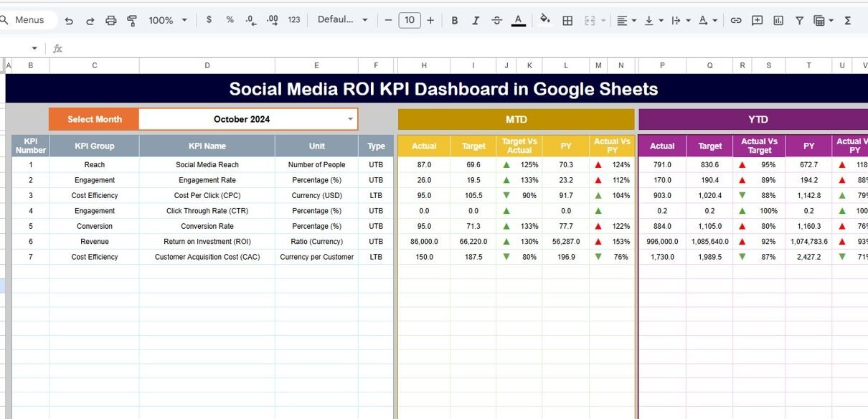Click the Create filter funnel icon
This screenshot has height=419, width=868.
click(799, 21)
